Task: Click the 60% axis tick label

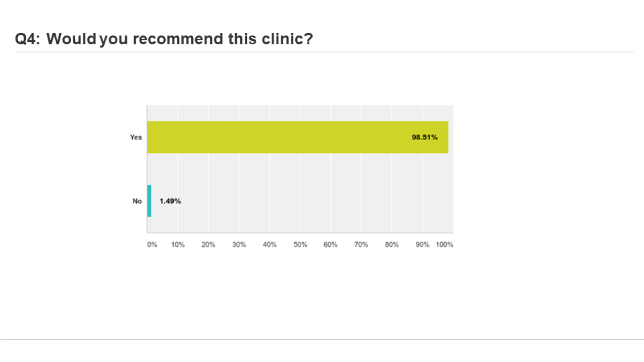Action: coord(330,245)
